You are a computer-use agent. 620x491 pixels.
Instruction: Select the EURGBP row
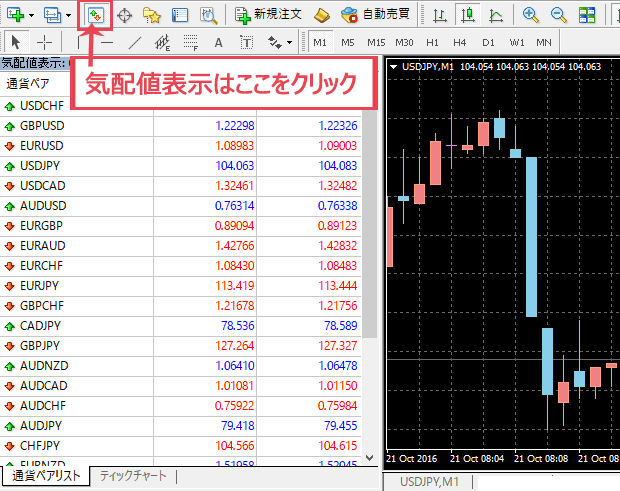180,226
